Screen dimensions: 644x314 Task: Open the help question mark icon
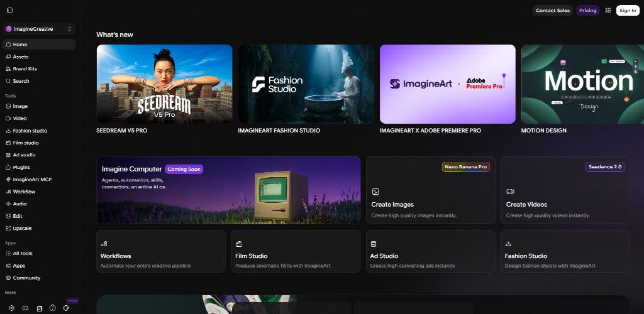click(x=53, y=308)
